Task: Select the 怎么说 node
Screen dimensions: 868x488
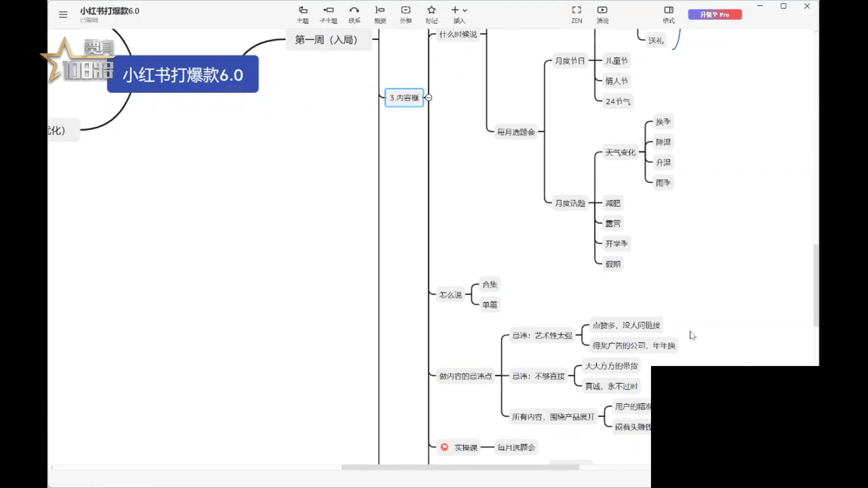Action: [x=450, y=295]
